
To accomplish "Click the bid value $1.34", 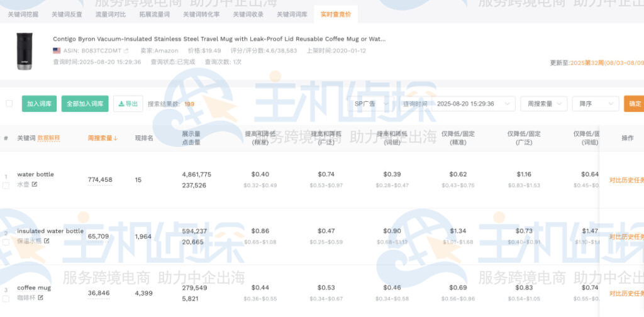I will coord(458,231).
